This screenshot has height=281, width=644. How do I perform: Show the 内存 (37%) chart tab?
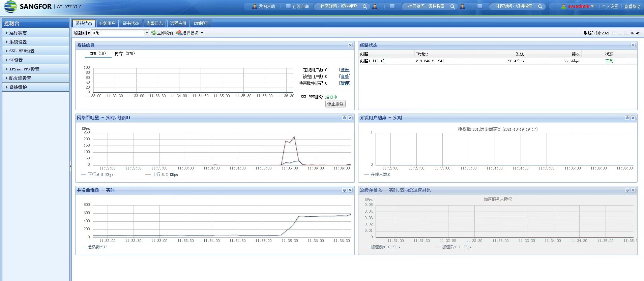coord(125,54)
